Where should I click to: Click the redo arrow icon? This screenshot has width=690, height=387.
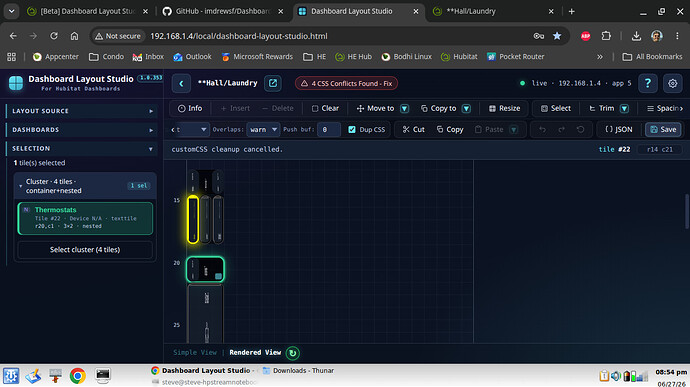pos(562,129)
